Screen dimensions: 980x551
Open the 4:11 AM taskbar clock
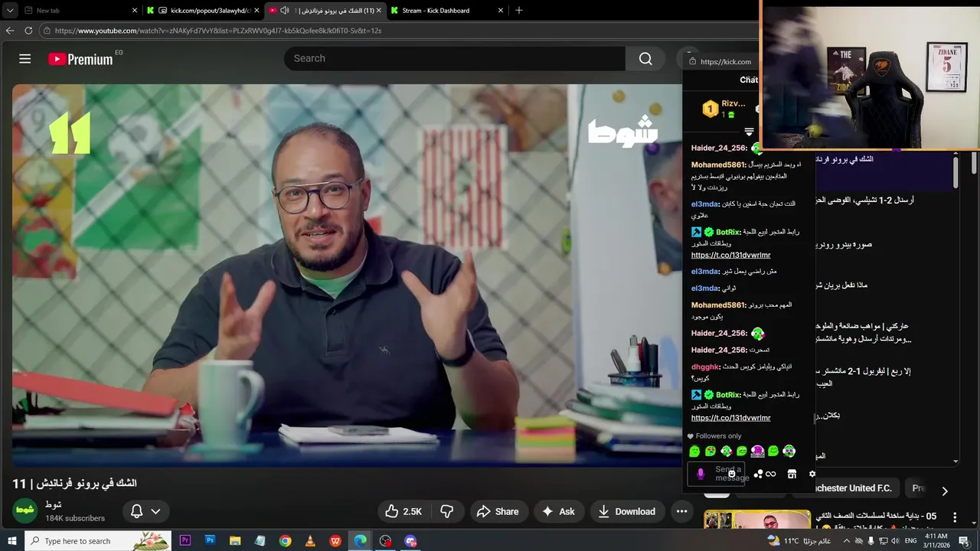937,541
